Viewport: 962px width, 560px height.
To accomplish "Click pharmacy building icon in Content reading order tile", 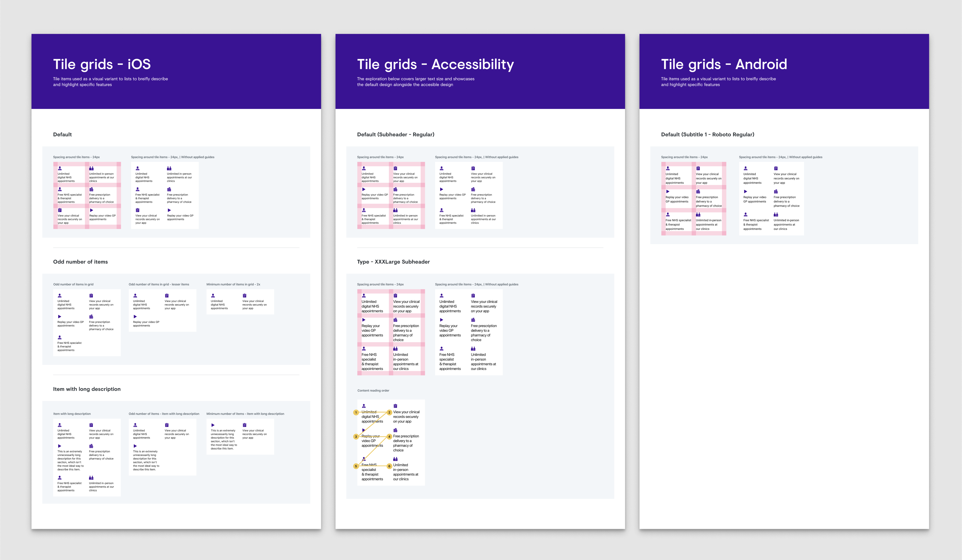I will 395,430.
